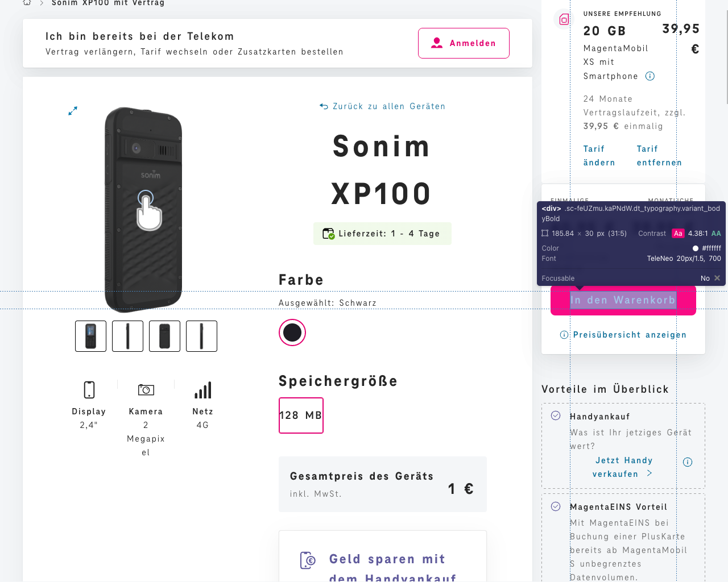
Task: Click the checkmark circle beside Handyankauf
Action: pyautogui.click(x=555, y=415)
